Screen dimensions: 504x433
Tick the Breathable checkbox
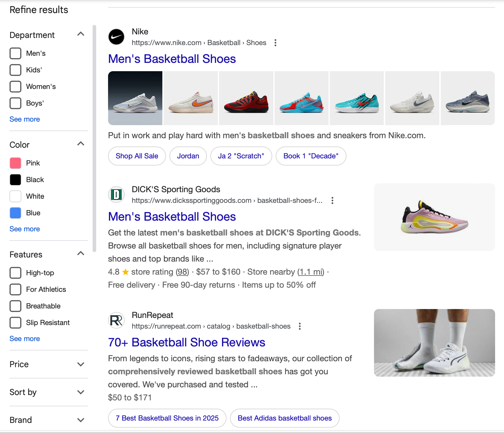click(15, 306)
